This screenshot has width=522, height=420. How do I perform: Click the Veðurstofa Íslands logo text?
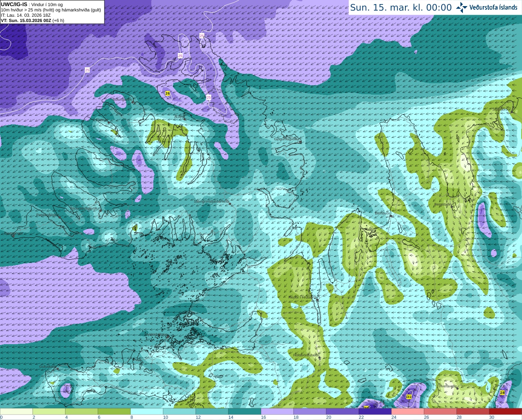(x=493, y=7)
